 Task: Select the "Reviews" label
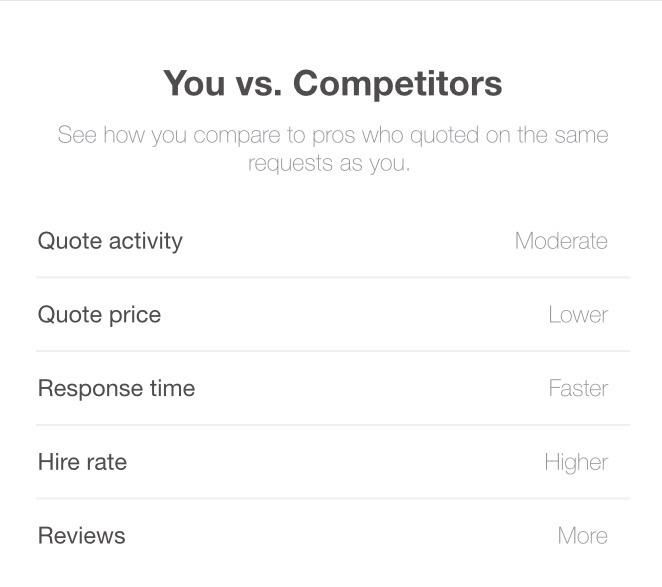[x=81, y=536]
